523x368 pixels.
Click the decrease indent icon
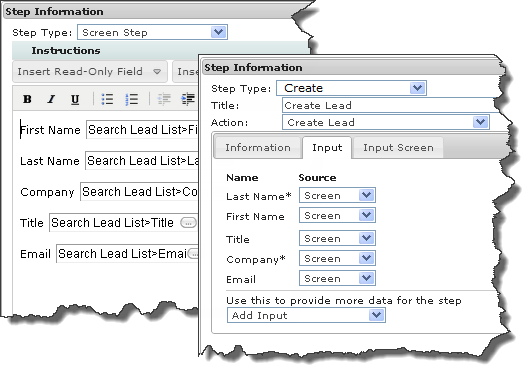(x=164, y=99)
